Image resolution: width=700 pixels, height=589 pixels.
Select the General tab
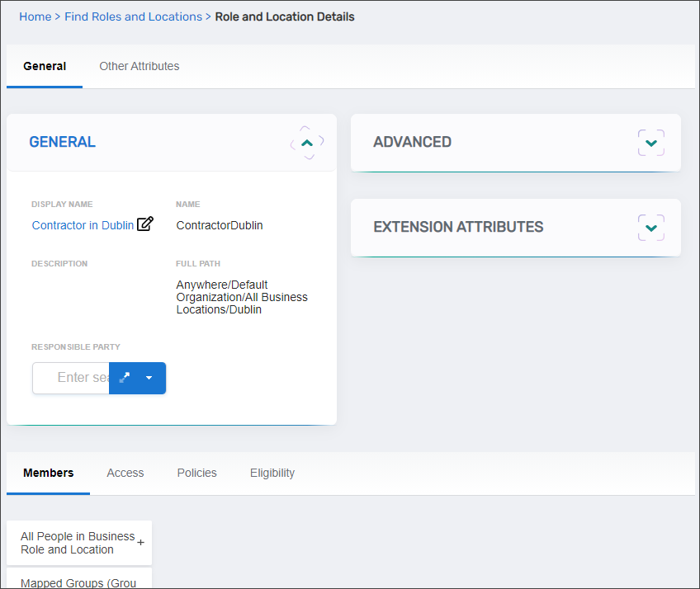[45, 66]
